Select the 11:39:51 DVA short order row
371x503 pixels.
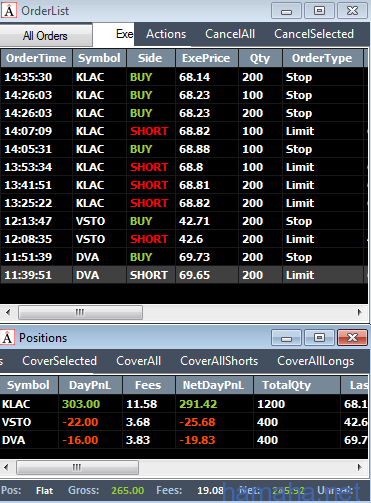tap(182, 275)
